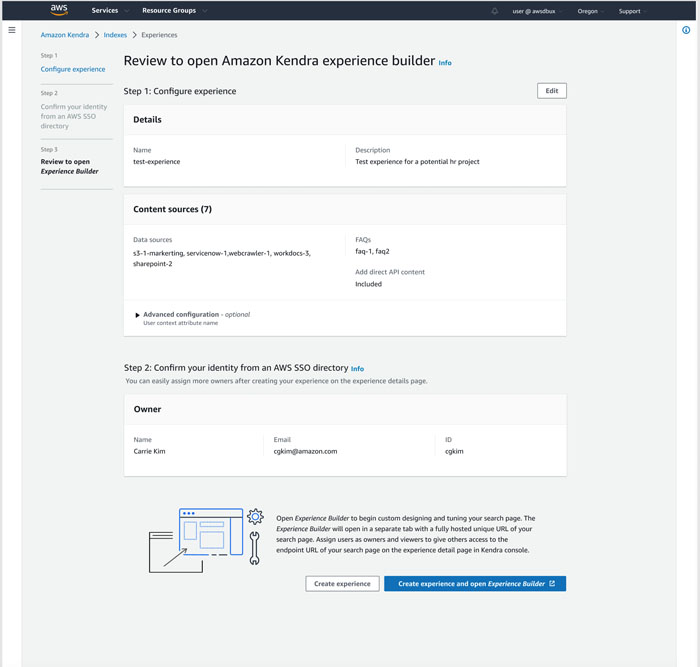Viewport: 700px width, 667px height.
Task: Open the Resource Groups menu
Action: click(175, 10)
